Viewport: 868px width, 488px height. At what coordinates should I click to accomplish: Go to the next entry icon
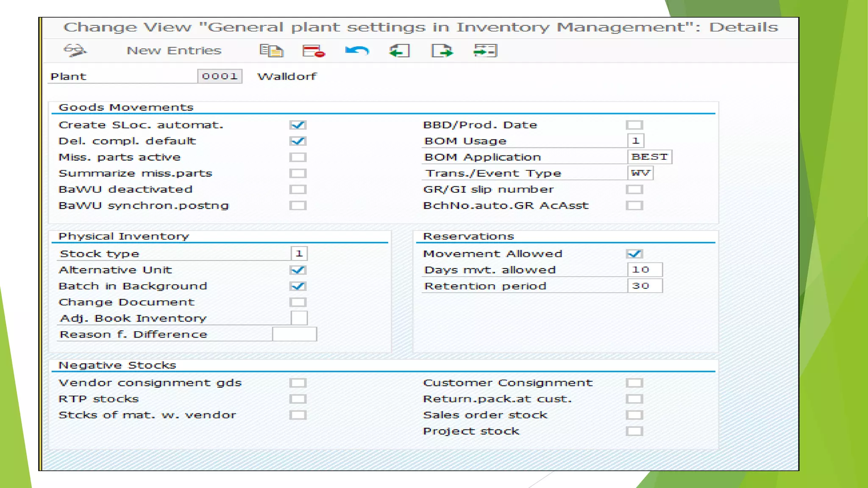(442, 51)
